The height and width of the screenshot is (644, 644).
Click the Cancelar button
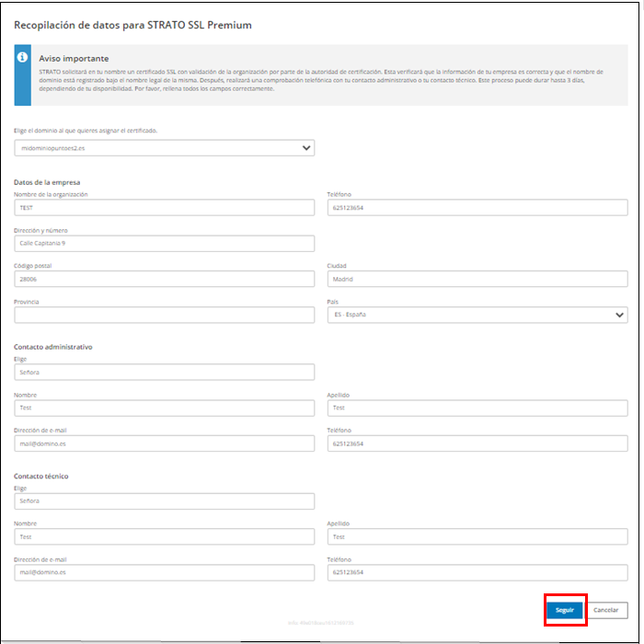coord(605,610)
